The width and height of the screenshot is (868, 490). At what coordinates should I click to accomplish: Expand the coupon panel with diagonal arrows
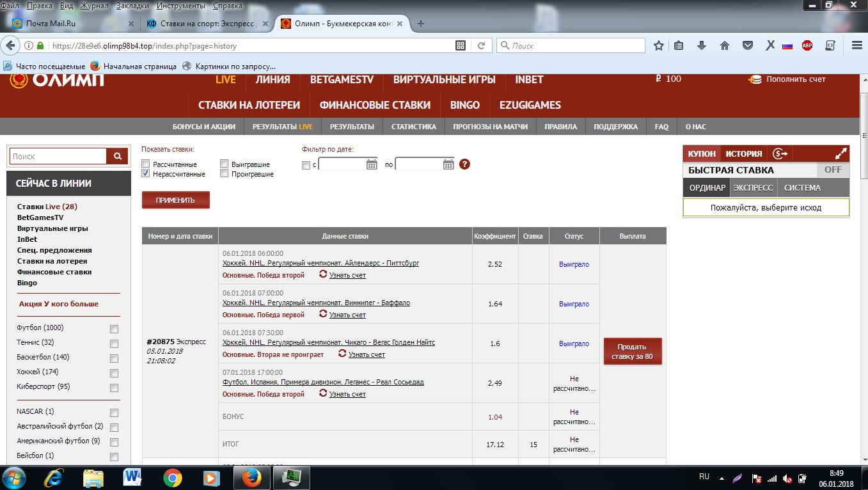[841, 154]
